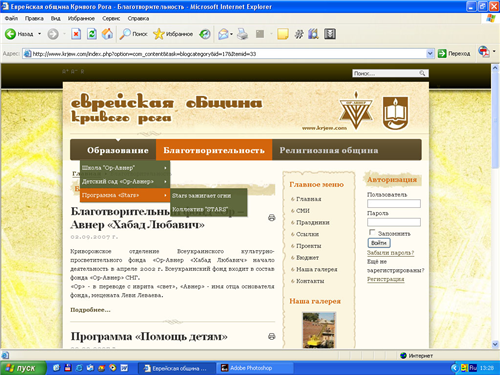The height and width of the screenshot is (375, 500).
Task: Print the Благотворительный фонд article icon
Action: pos(272,218)
